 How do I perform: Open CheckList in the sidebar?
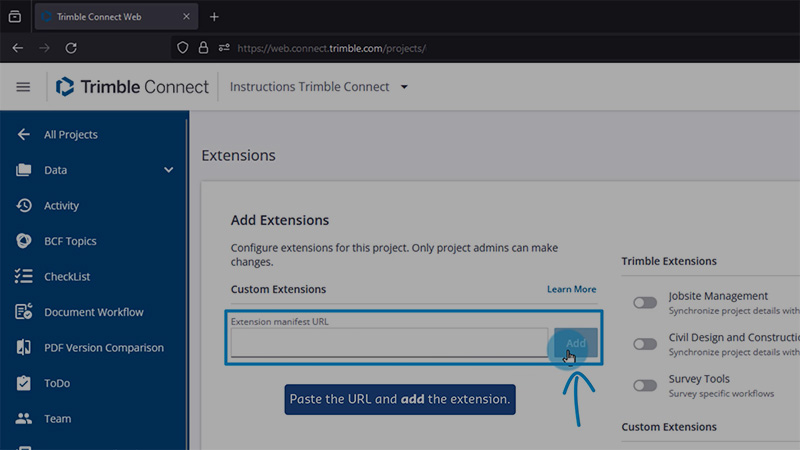pos(67,276)
